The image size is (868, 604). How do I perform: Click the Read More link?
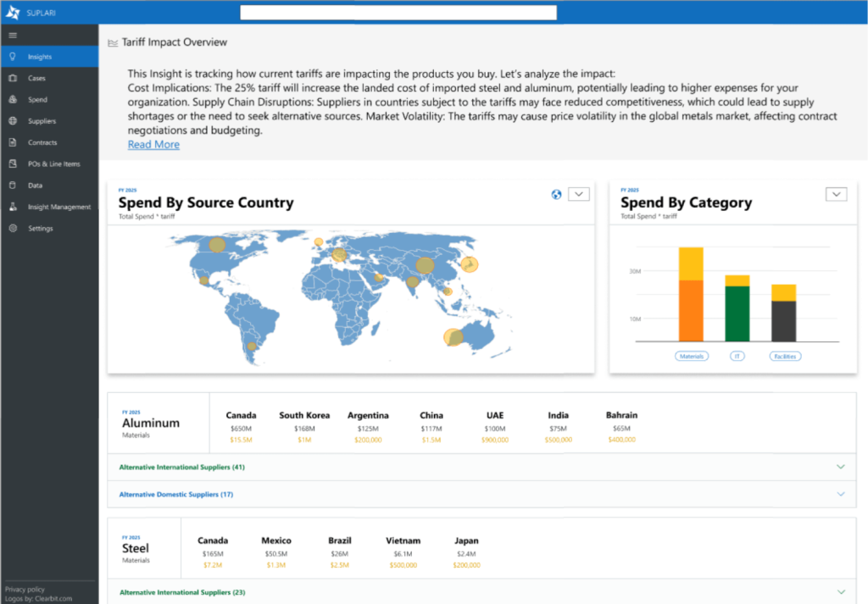pyautogui.click(x=153, y=144)
